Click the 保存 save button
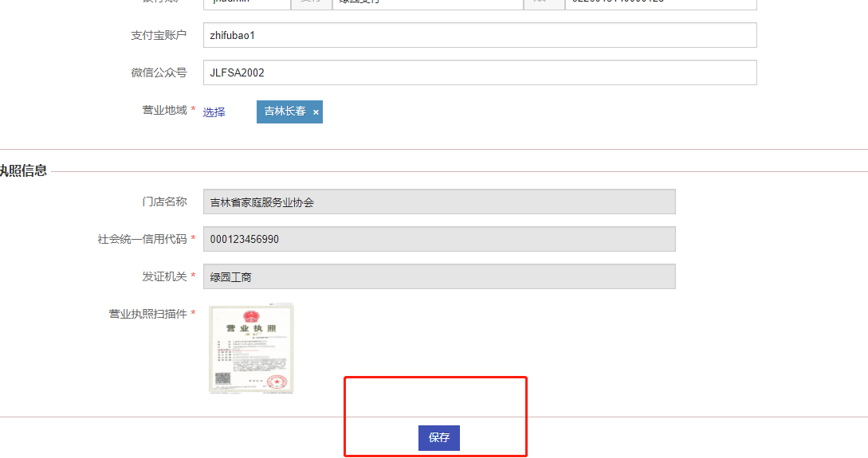The height and width of the screenshot is (458, 868). [x=438, y=437]
